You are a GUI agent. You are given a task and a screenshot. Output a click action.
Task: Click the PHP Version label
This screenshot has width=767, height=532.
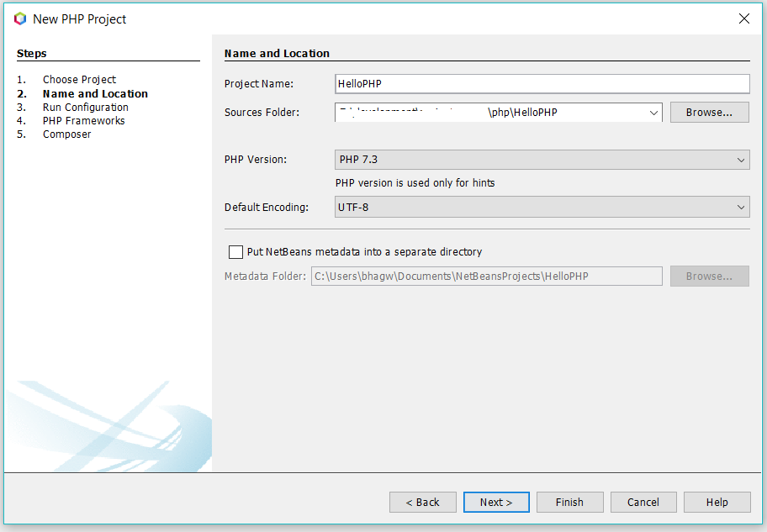pos(256,160)
